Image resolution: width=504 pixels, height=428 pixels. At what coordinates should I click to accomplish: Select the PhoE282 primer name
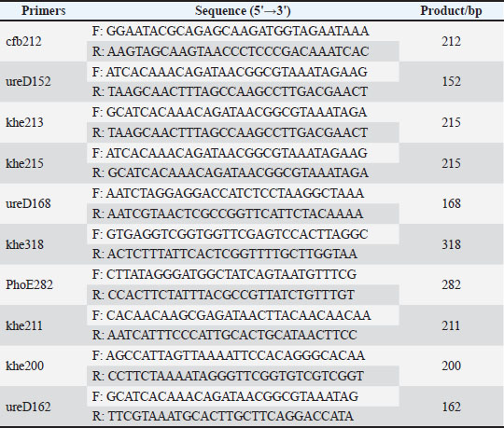(x=29, y=284)
